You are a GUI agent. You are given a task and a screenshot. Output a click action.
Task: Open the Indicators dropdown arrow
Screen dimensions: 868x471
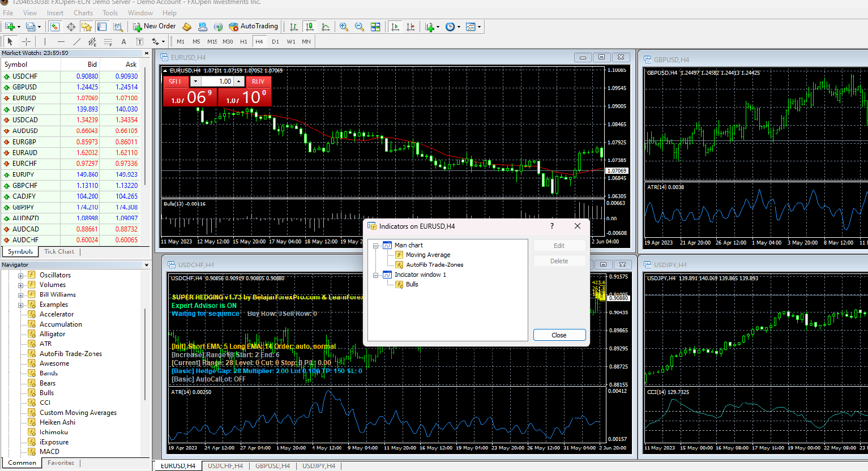438,27
